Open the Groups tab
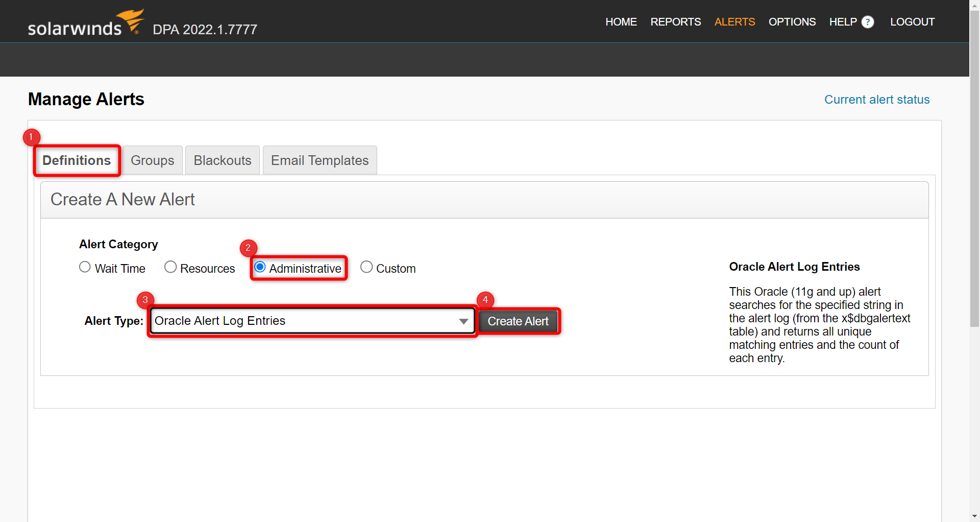 (x=152, y=160)
